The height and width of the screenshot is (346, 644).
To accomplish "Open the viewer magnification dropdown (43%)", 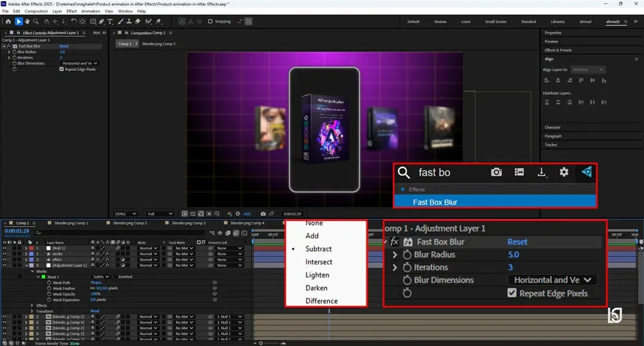I will (126, 214).
